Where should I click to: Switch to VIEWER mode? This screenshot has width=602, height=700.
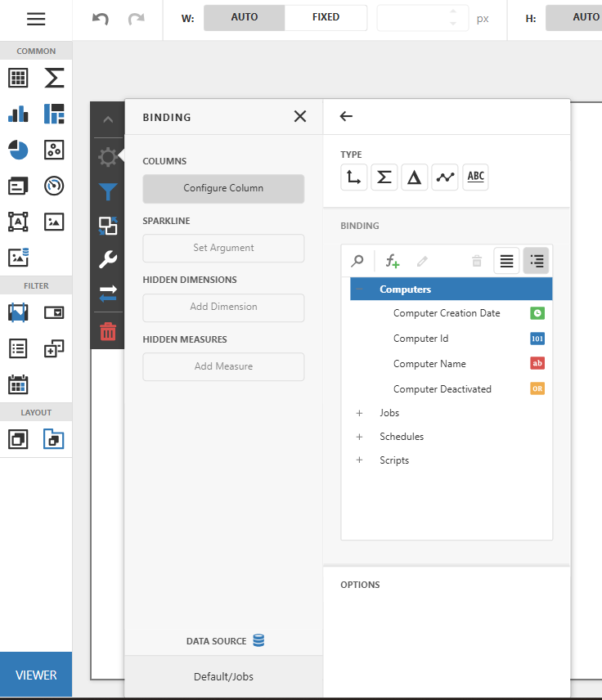pyautogui.click(x=36, y=675)
